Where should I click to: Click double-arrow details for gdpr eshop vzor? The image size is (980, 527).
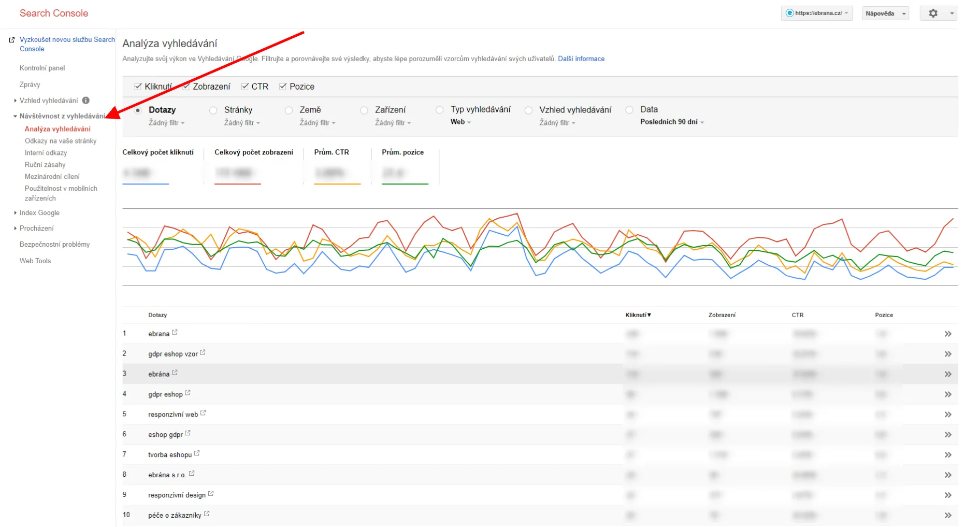pyautogui.click(x=948, y=354)
